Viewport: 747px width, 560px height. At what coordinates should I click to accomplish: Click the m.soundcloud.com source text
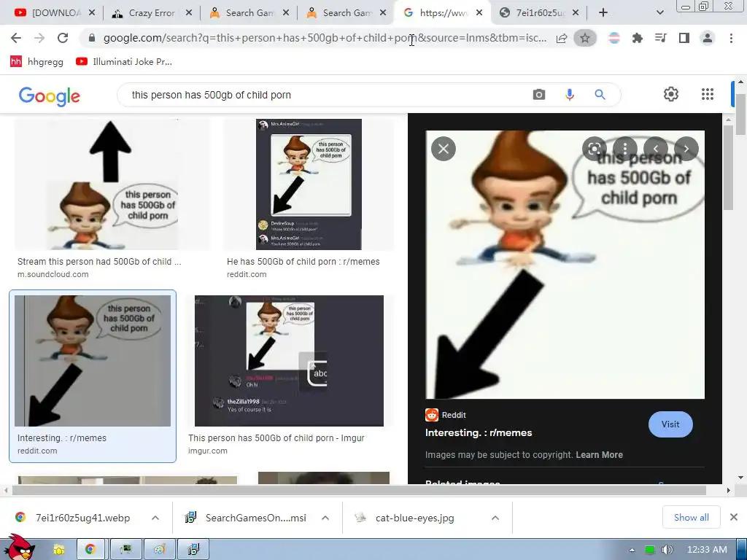coord(53,274)
